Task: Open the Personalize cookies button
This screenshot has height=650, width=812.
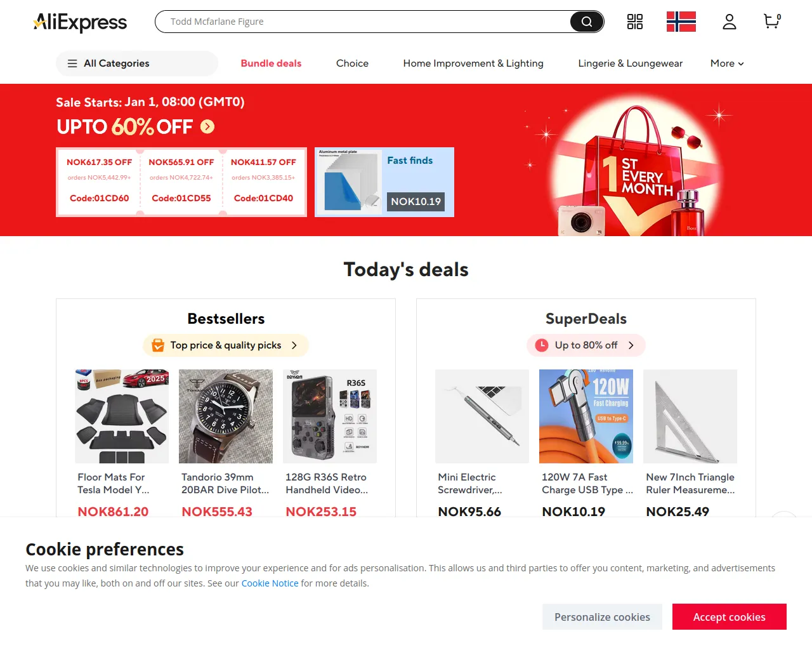Action: (x=602, y=617)
